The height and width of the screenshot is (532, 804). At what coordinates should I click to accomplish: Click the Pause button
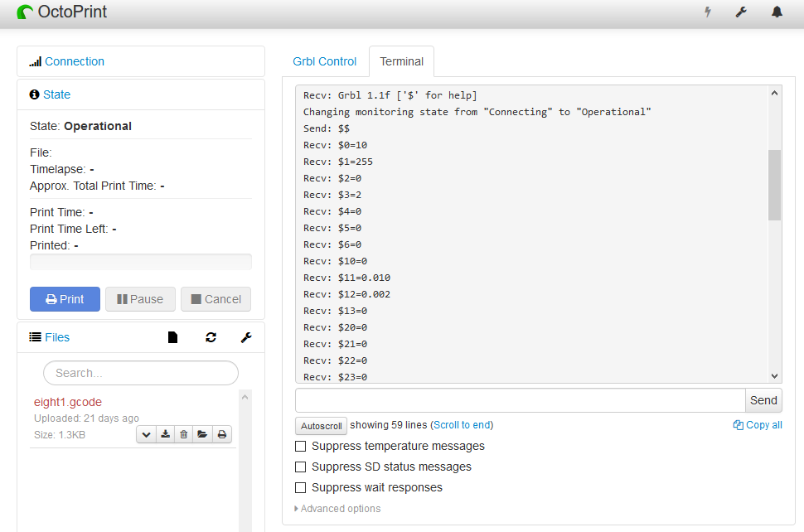click(141, 299)
